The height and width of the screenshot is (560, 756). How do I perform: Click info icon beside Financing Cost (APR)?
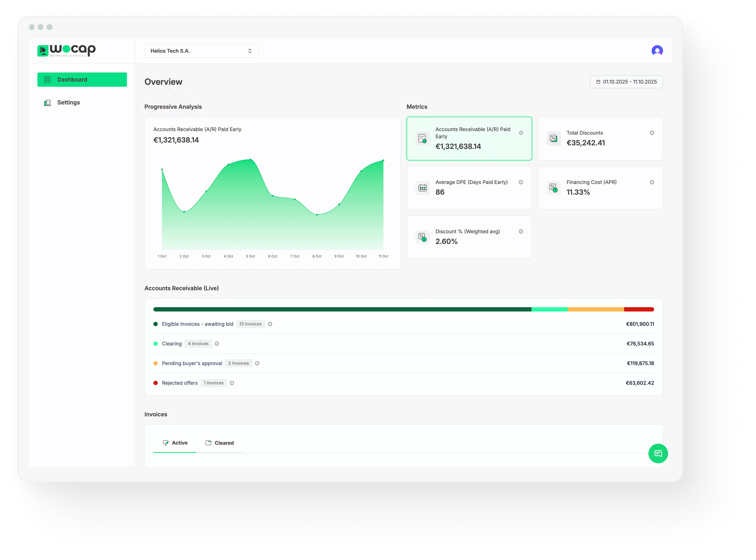[x=652, y=182]
